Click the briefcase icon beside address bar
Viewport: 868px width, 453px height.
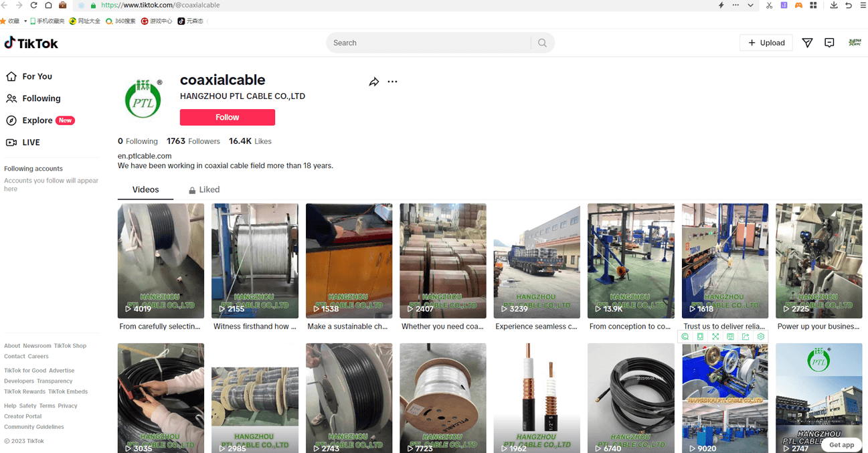coord(63,5)
